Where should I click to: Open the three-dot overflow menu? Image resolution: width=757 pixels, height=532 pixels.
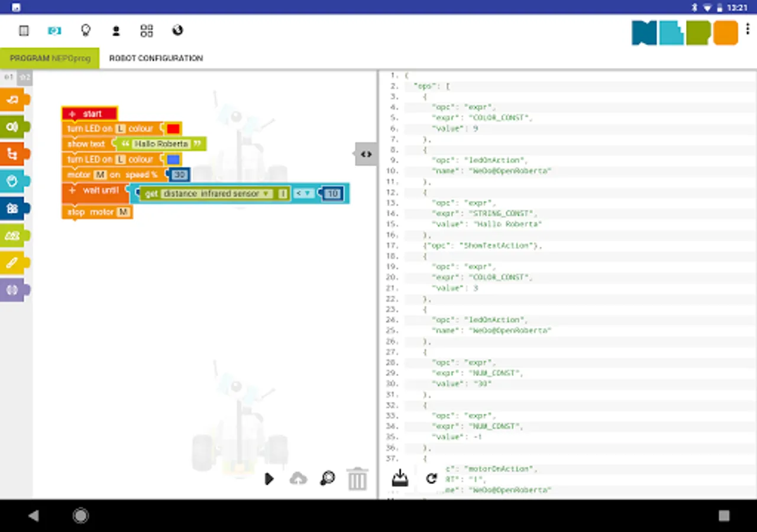(x=749, y=30)
